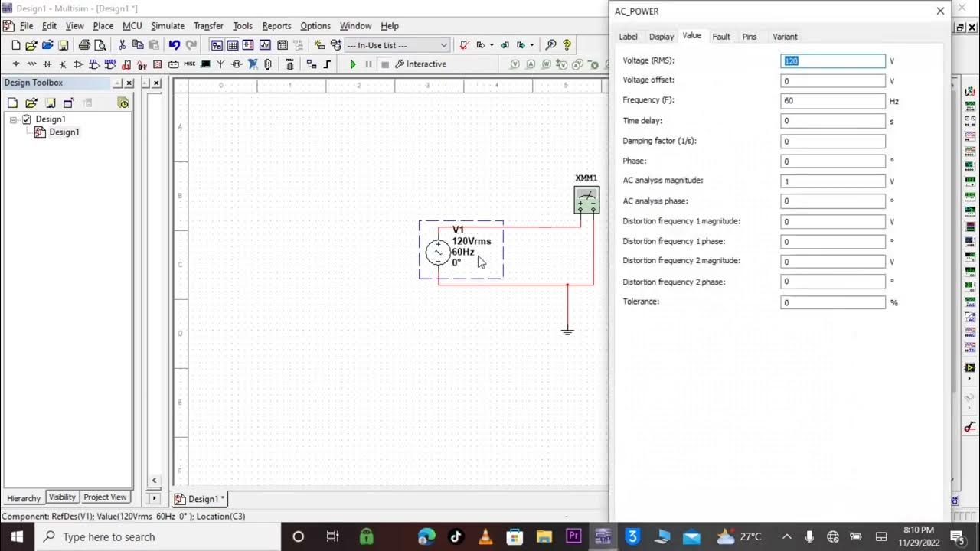980x551 pixels.
Task: Open Print Preview from toolbar
Action: pos(100,45)
